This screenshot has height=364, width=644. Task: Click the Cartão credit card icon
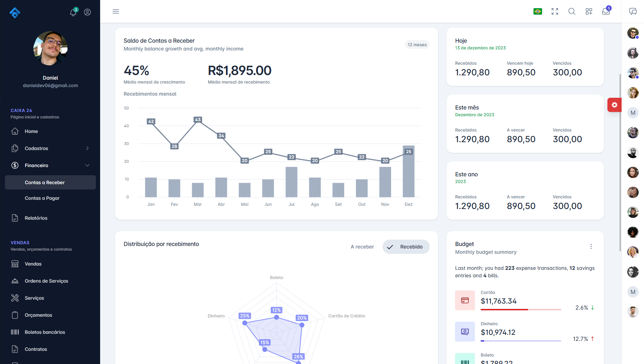tap(465, 300)
